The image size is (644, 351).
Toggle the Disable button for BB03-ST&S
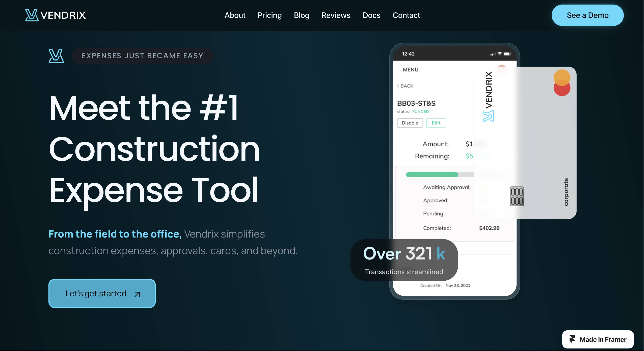410,123
